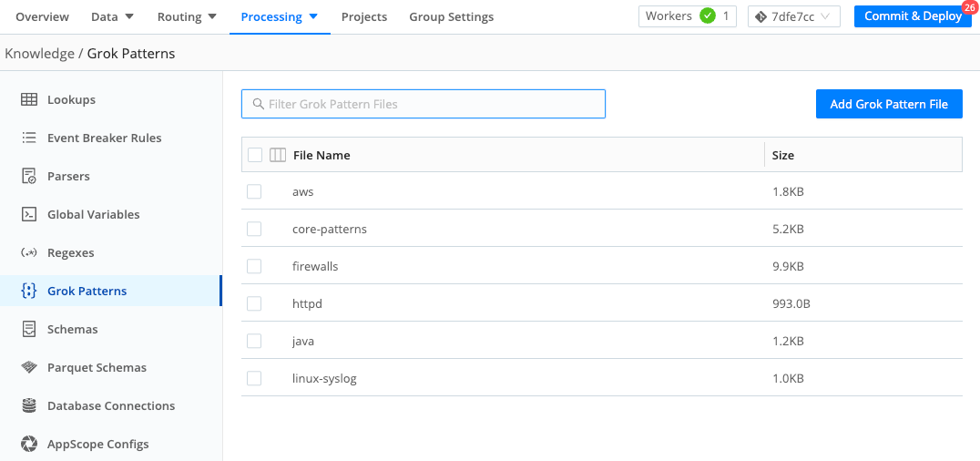Viewport: 980px width, 461px height.
Task: Select the linux-syslog row checkbox
Action: pyautogui.click(x=254, y=378)
